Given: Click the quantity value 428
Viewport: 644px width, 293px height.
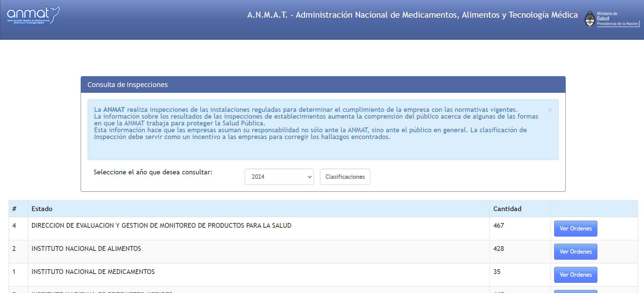Looking at the screenshot, I should tap(498, 248).
